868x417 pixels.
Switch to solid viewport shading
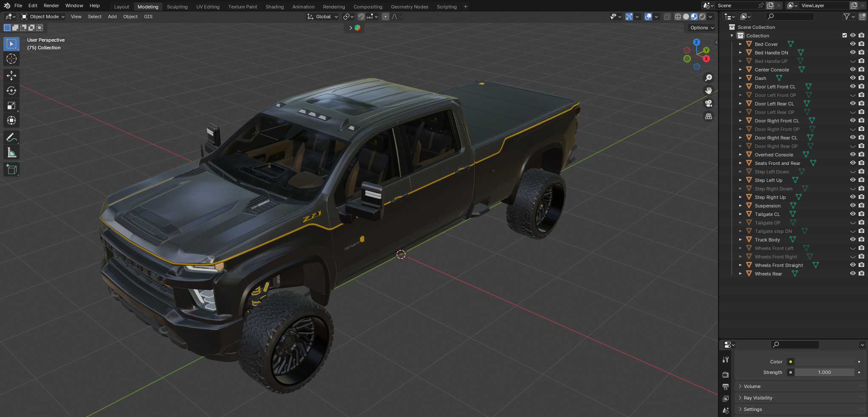coord(686,17)
